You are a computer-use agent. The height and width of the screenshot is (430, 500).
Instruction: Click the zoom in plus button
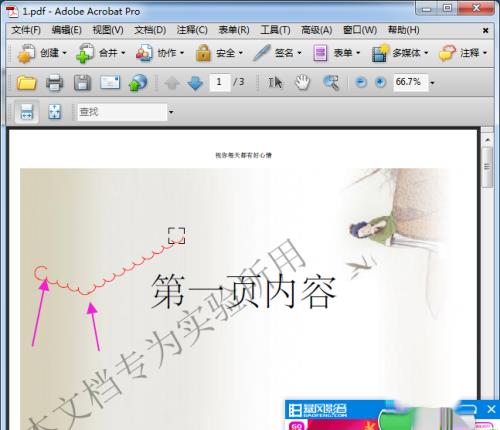(380, 82)
